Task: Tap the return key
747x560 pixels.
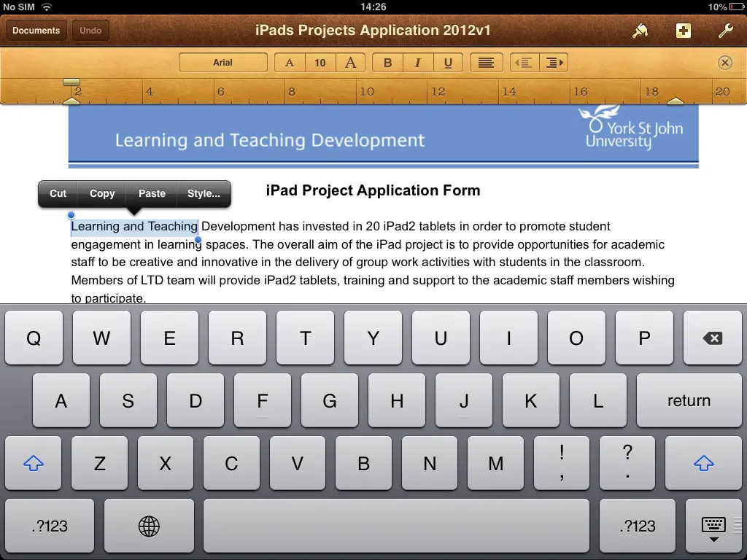Action: [689, 400]
